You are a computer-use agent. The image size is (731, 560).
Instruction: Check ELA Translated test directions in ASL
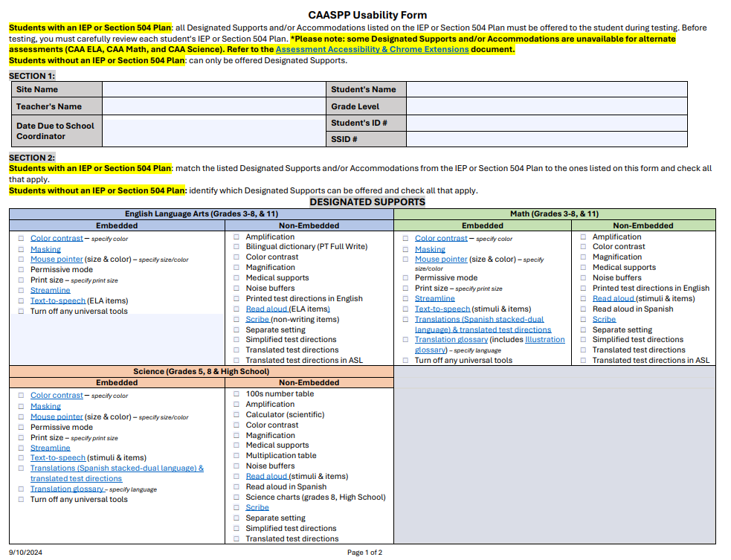pyautogui.click(x=236, y=361)
